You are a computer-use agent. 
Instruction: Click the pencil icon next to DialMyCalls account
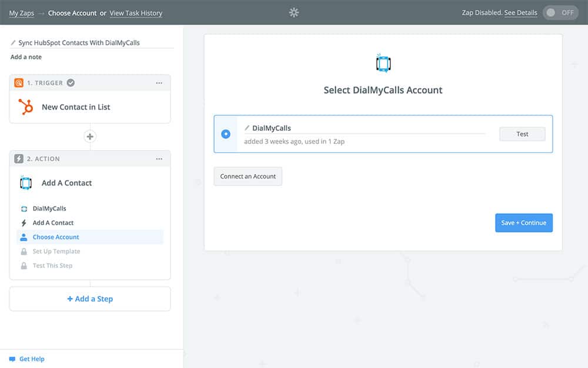tap(247, 128)
